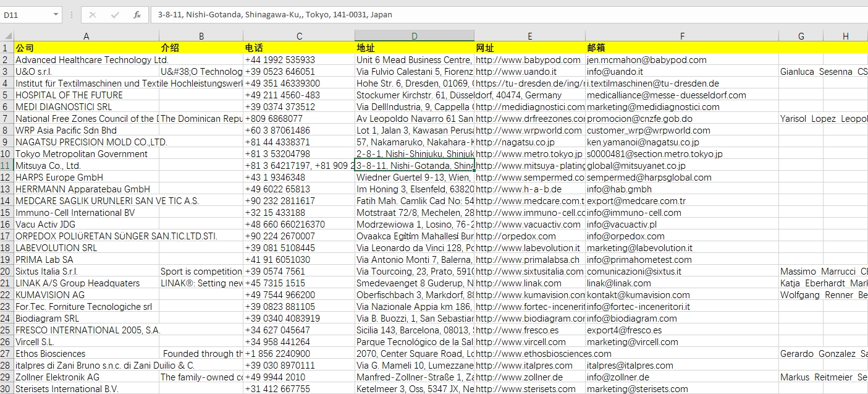Select column C header
The height and width of the screenshot is (394, 868).
[299, 36]
